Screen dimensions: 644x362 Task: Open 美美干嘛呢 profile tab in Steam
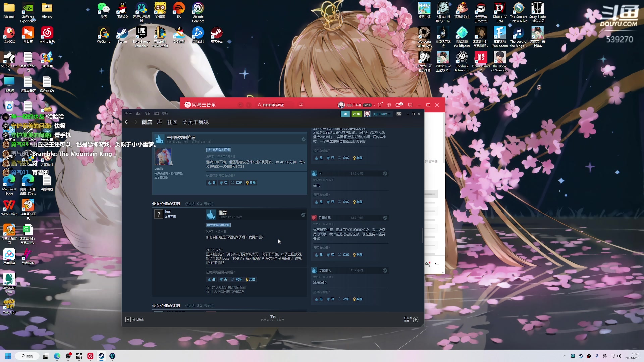pos(196,122)
